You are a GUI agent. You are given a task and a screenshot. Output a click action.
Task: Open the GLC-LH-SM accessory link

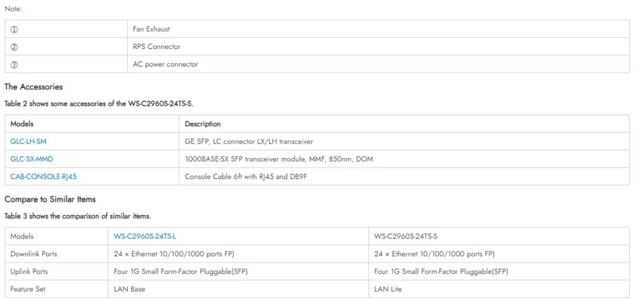pyautogui.click(x=28, y=141)
